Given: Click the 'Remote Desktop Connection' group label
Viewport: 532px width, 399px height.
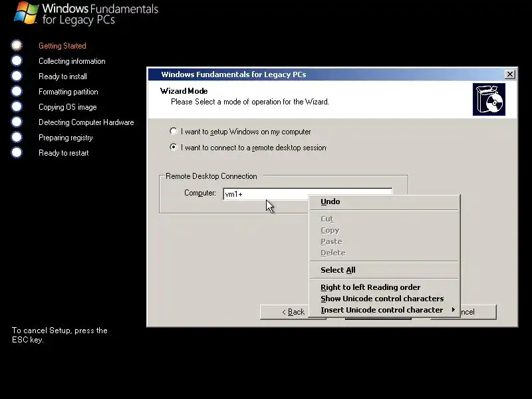Looking at the screenshot, I should [211, 176].
